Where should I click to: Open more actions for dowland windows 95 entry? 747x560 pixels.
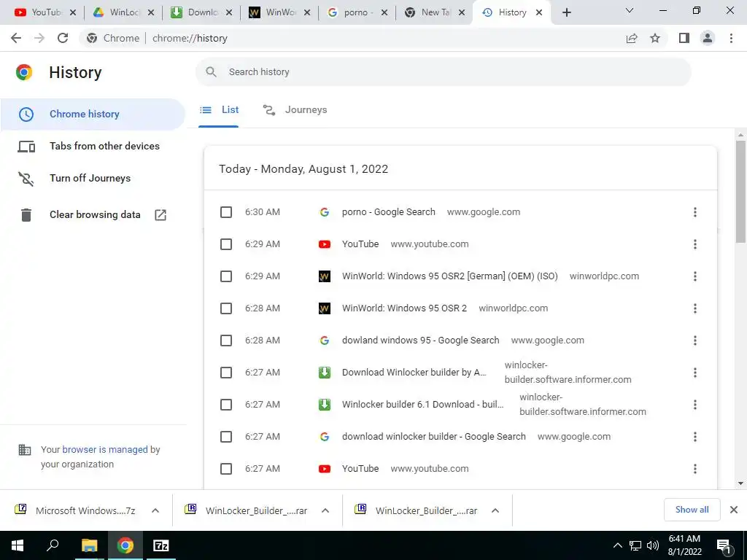tap(695, 341)
